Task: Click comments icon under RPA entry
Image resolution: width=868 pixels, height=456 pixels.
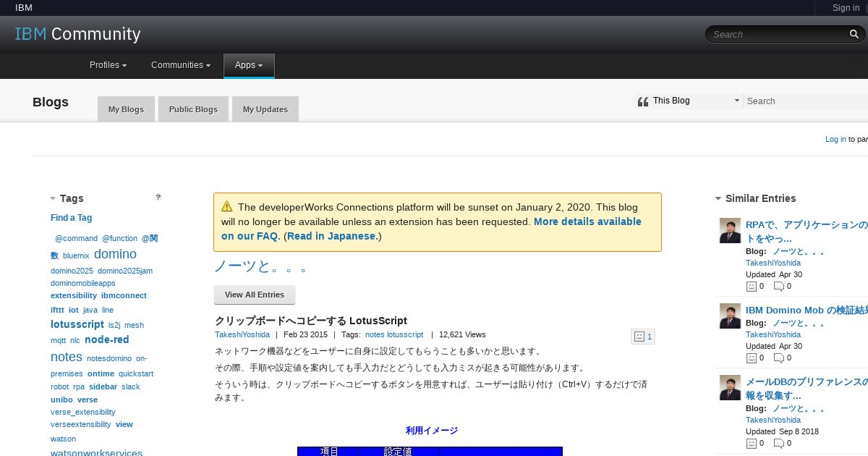Action: [779, 286]
